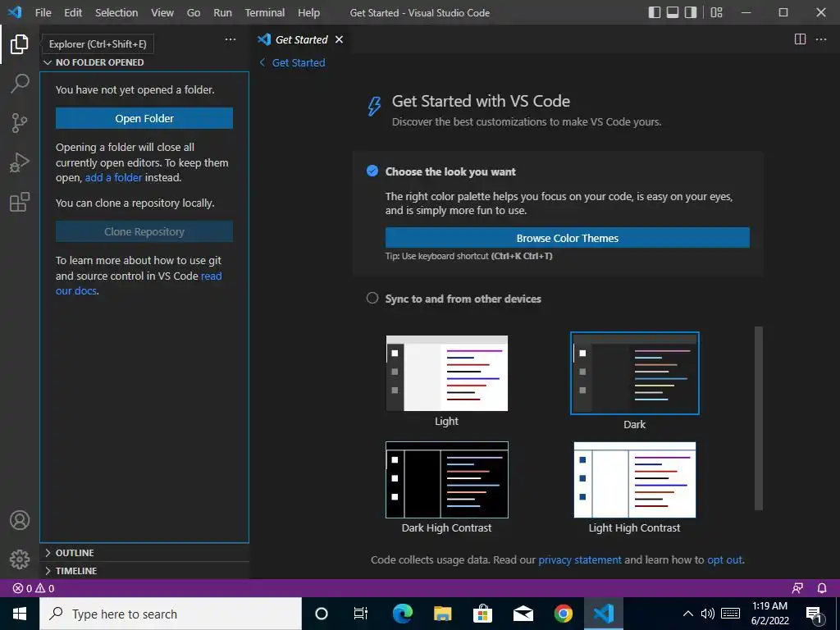Open the Selection menu

coord(116,12)
